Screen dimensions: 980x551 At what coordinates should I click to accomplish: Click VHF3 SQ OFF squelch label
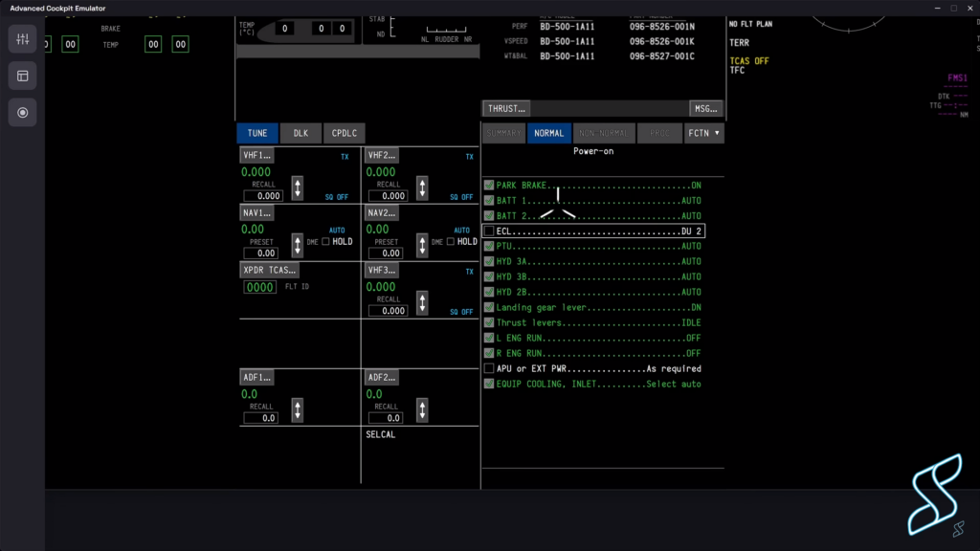461,312
